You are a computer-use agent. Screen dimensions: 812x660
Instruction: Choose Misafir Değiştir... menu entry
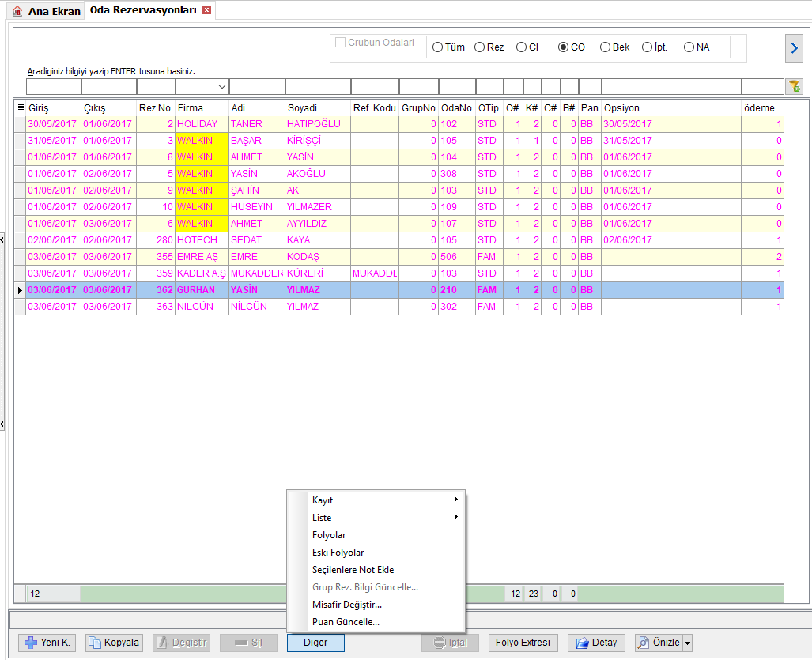tap(376, 605)
